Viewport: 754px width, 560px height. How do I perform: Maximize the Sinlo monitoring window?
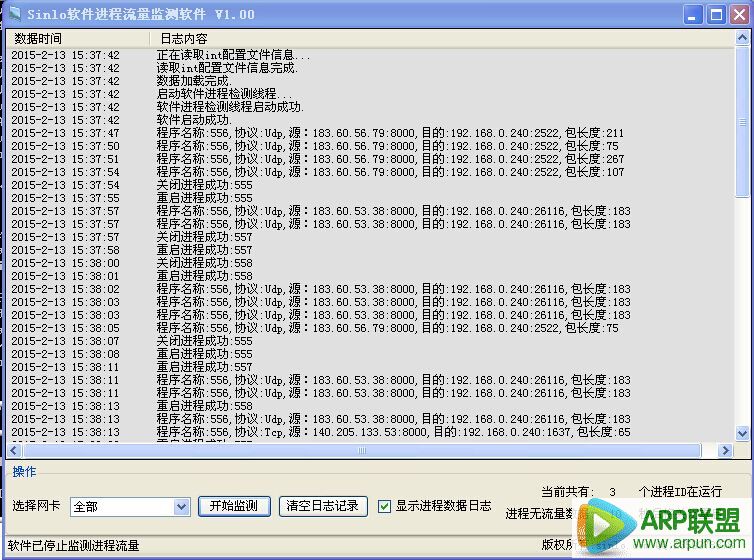tap(716, 15)
